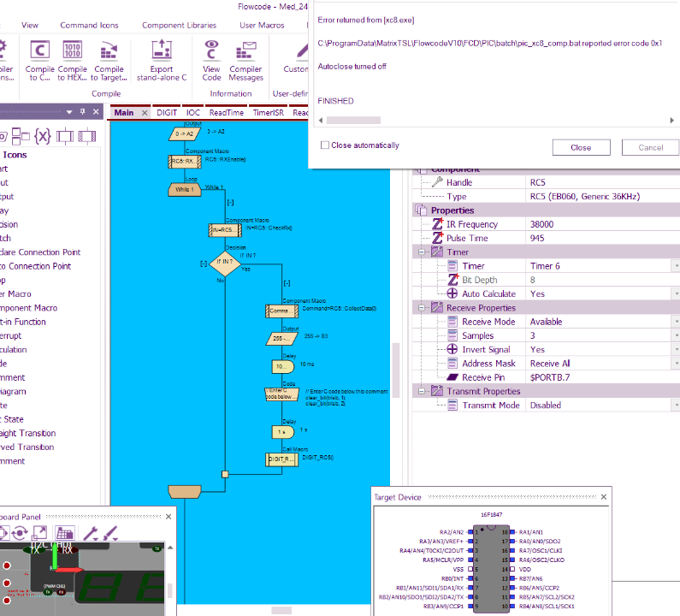Open the Command Icons ribbon tab
Image resolution: width=680 pixels, height=616 pixels.
click(x=89, y=25)
